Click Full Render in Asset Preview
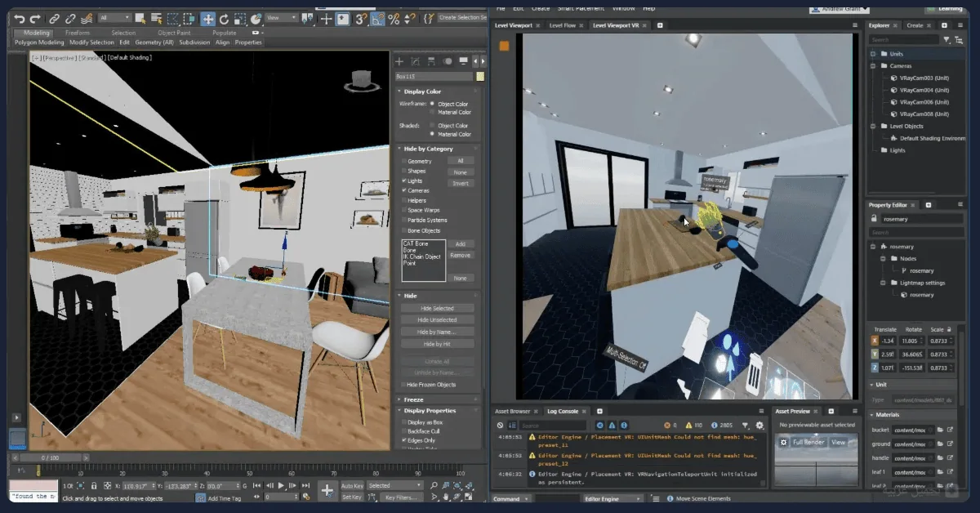Viewport: 980px width, 513px height. (x=808, y=442)
